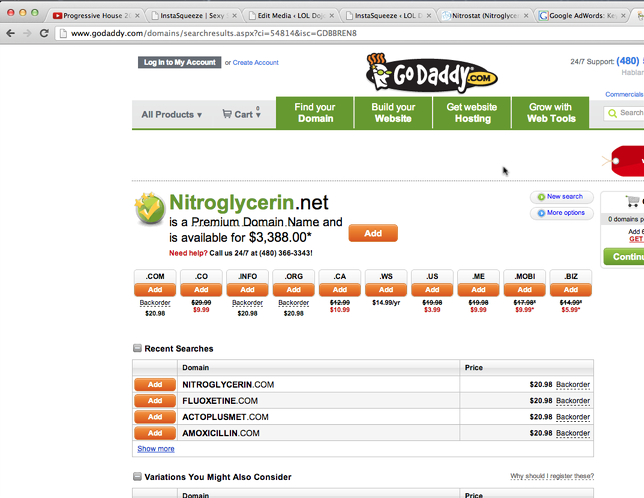Switch to the Google AdWords browser tab
The height and width of the screenshot is (498, 644).
(589, 16)
